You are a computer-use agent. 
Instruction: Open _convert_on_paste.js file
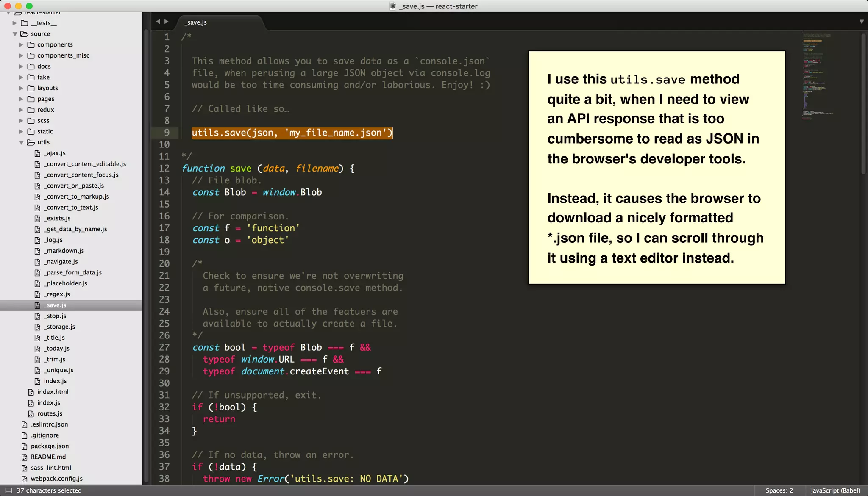pyautogui.click(x=74, y=186)
